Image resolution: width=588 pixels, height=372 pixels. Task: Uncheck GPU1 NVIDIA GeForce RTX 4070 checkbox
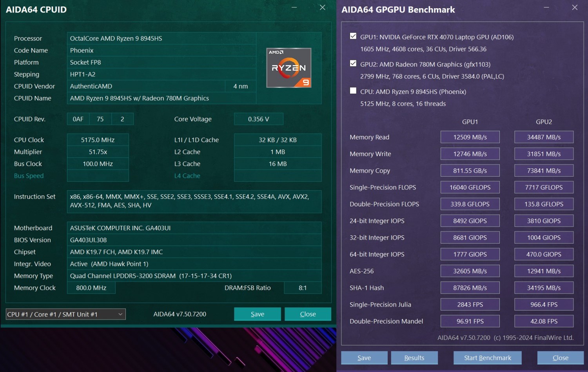(353, 36)
